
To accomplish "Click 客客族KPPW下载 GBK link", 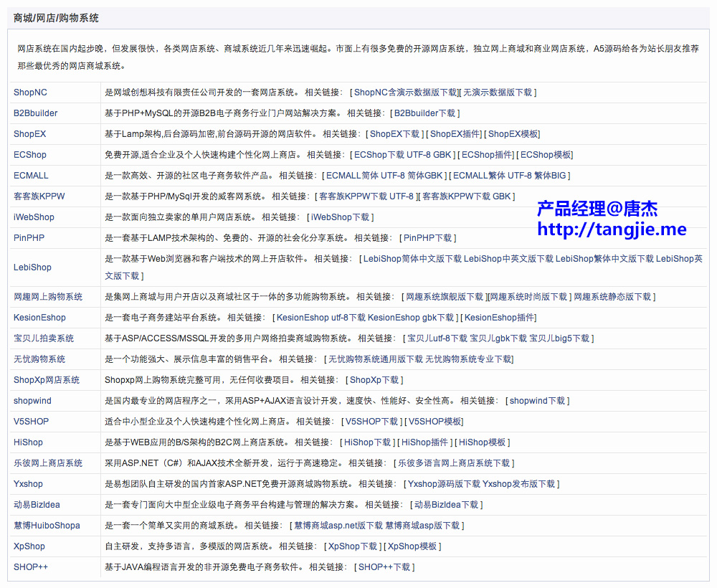I will coord(467,196).
